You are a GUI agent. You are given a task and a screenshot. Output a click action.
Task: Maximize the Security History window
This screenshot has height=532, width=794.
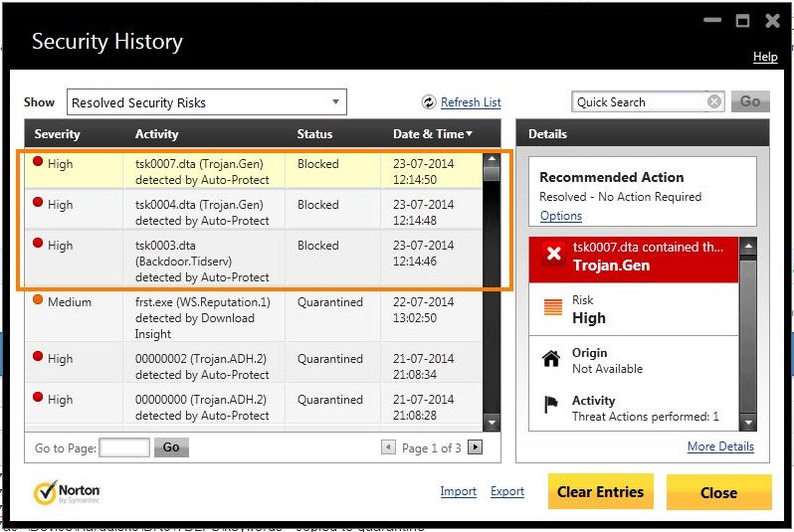[x=742, y=20]
